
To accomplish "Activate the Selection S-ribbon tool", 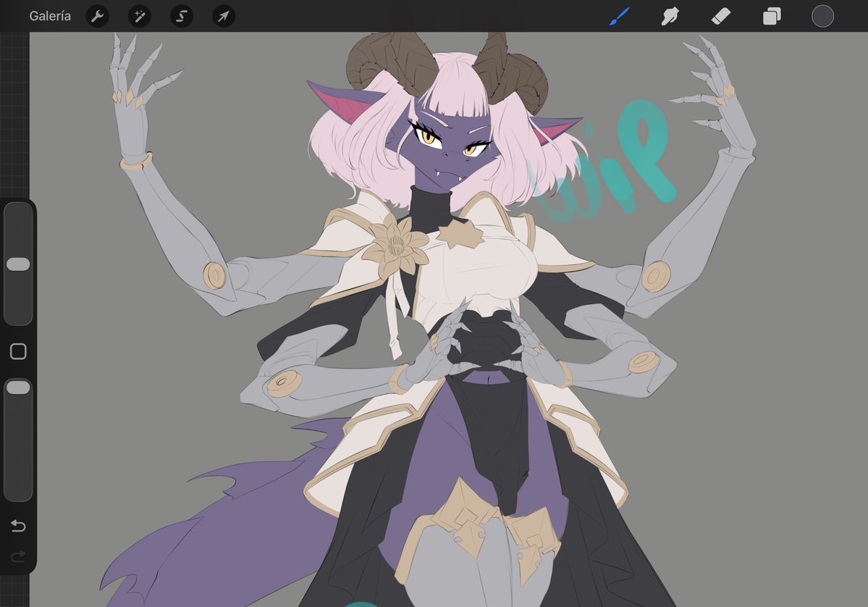I will pos(182,16).
